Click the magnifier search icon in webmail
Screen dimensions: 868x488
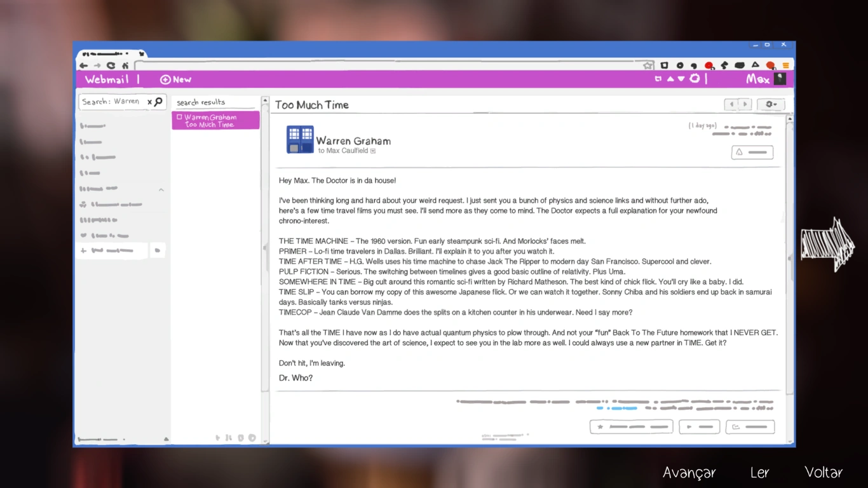pos(159,102)
